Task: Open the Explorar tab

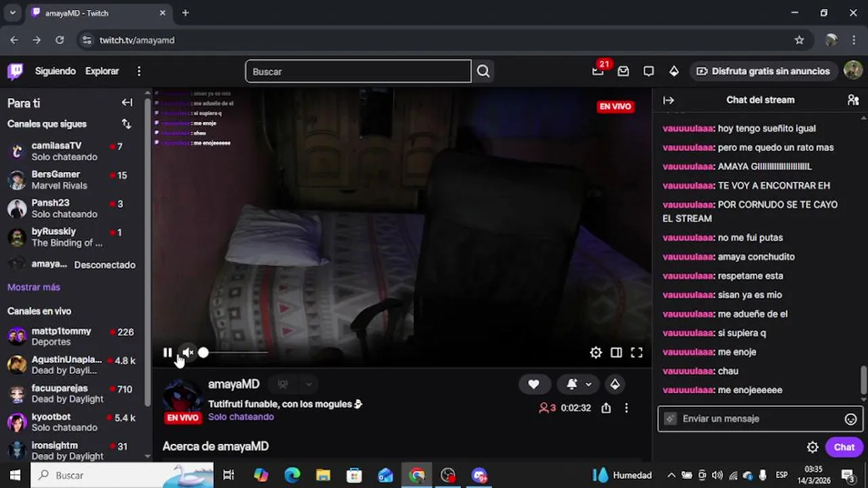Action: (x=102, y=71)
